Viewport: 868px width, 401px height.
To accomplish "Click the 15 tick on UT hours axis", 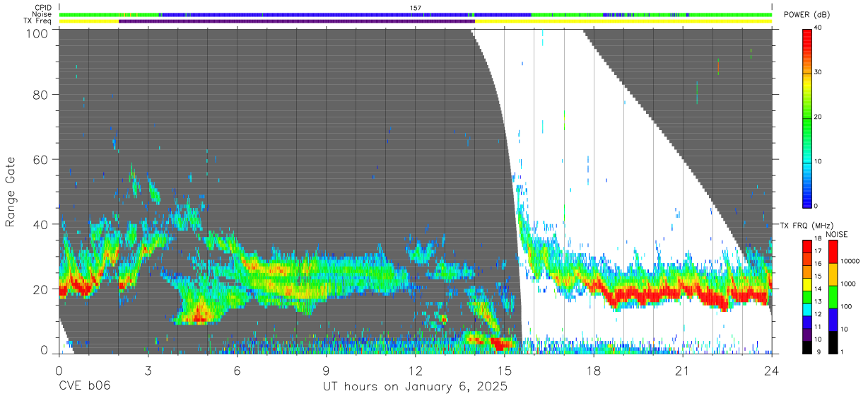I will click(505, 371).
